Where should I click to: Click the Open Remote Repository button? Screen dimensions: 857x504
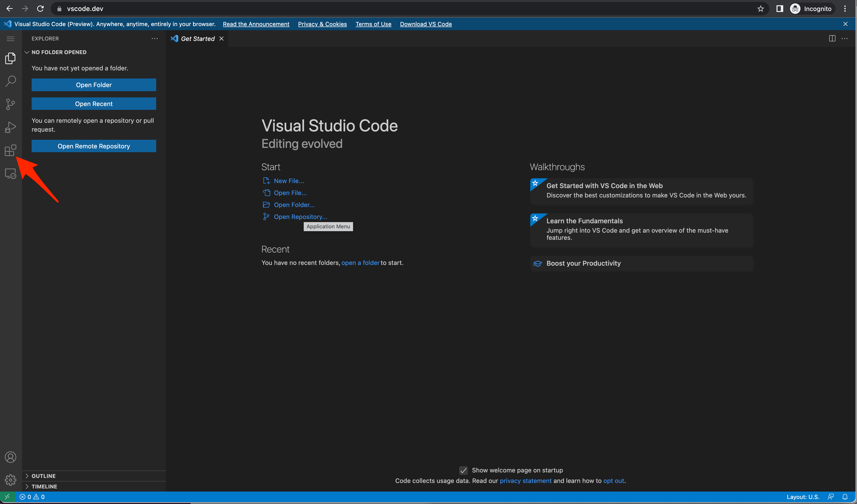[93, 146]
